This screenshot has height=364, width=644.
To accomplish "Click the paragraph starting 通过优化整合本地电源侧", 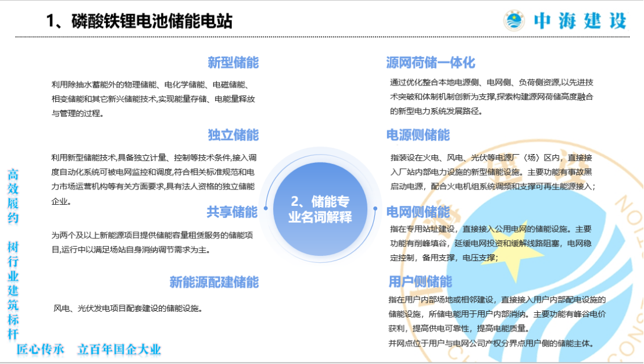I will pyautogui.click(x=492, y=97).
